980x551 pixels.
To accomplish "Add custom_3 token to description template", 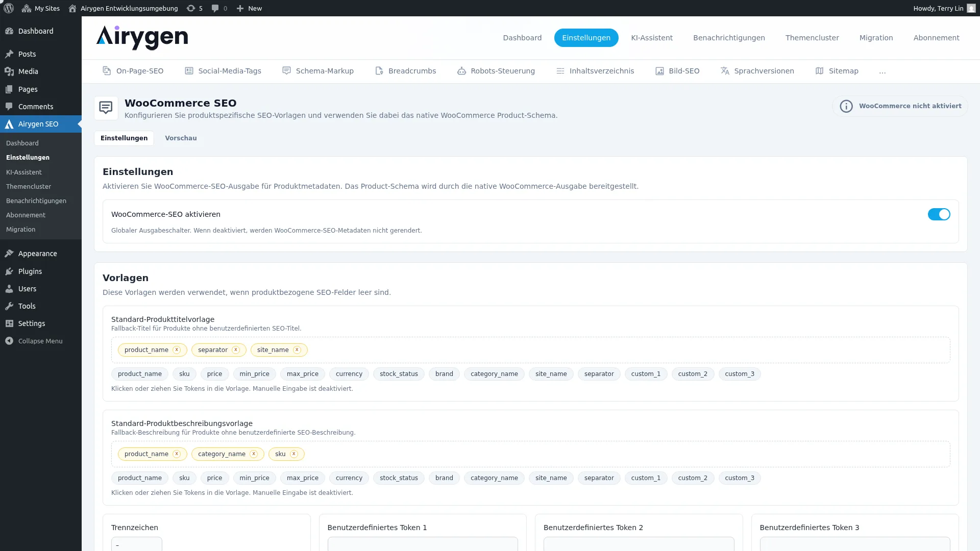I will (x=739, y=478).
